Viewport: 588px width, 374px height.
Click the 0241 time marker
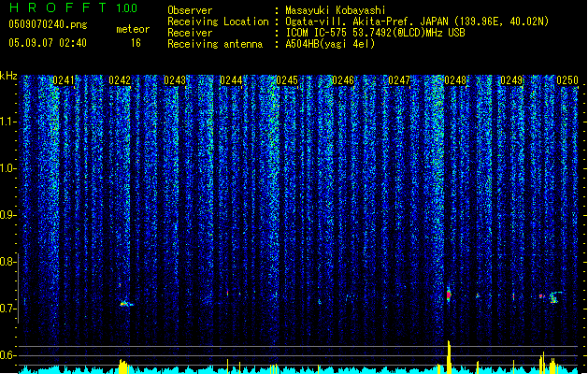pyautogui.click(x=64, y=80)
